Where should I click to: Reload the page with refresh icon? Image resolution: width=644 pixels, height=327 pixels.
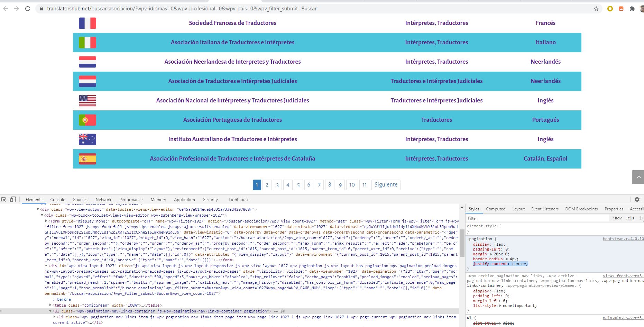[x=27, y=8]
